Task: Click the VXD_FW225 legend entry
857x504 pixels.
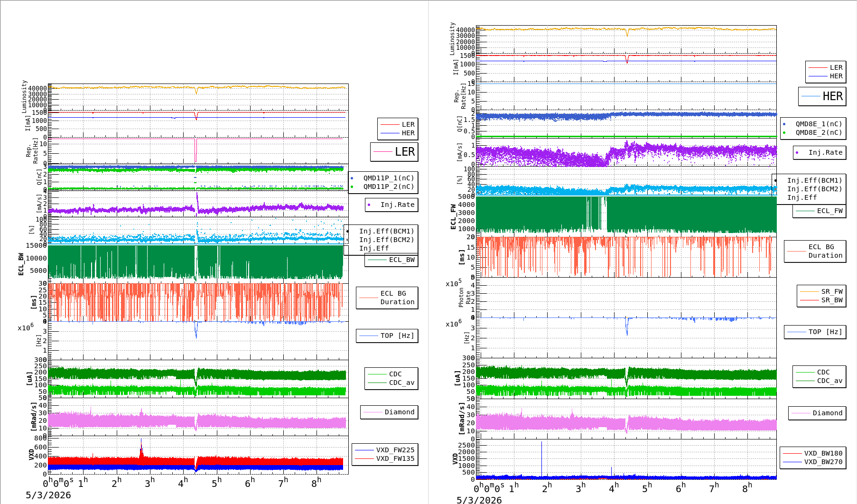Action: pyautogui.click(x=385, y=450)
